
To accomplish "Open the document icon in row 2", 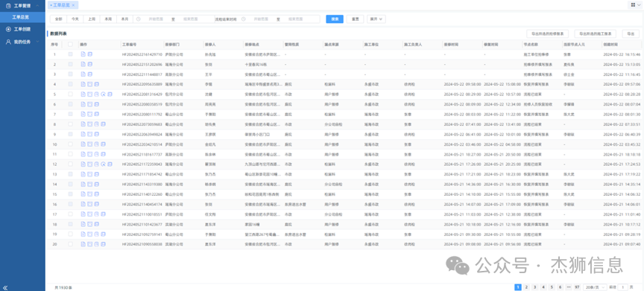I will click(x=83, y=64).
